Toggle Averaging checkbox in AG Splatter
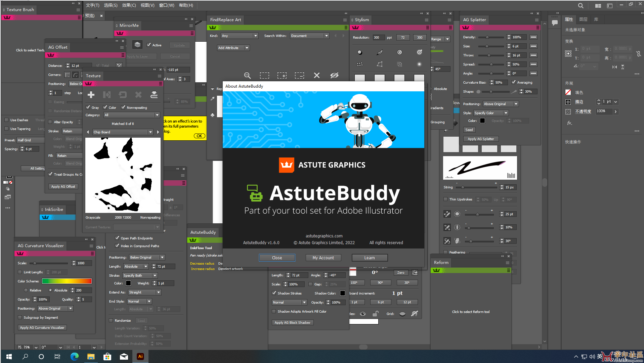The height and width of the screenshot is (363, 644). pyautogui.click(x=514, y=82)
